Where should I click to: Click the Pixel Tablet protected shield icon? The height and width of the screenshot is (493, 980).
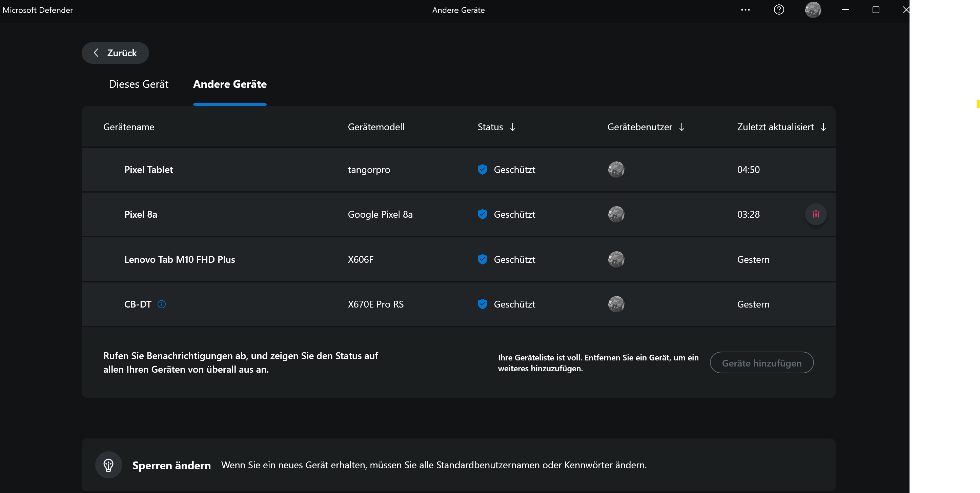(482, 170)
